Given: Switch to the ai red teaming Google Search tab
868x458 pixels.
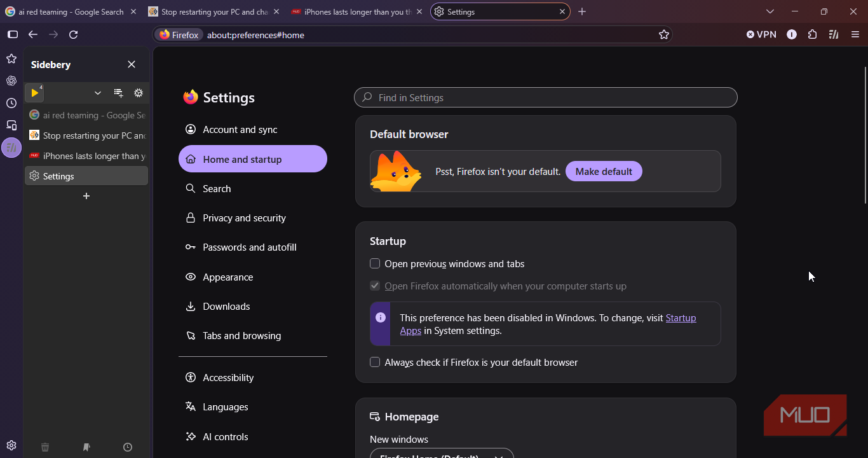Looking at the screenshot, I should [72, 11].
